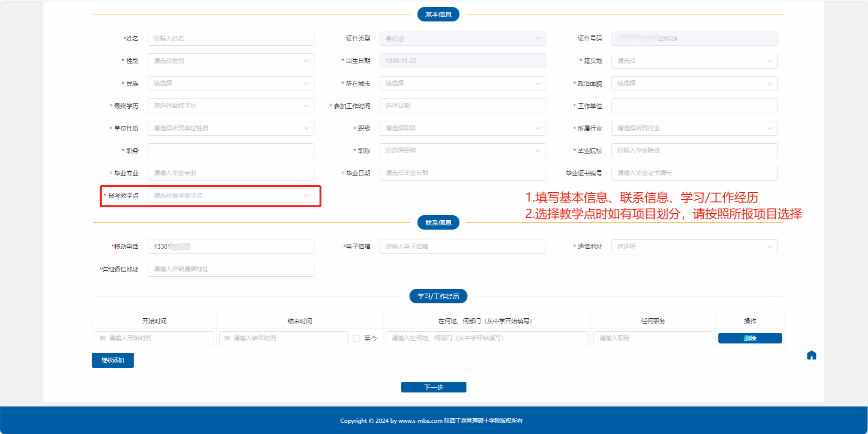Expand the 民族 ethnicity dropdown
The height and width of the screenshot is (434, 868).
[x=231, y=84]
